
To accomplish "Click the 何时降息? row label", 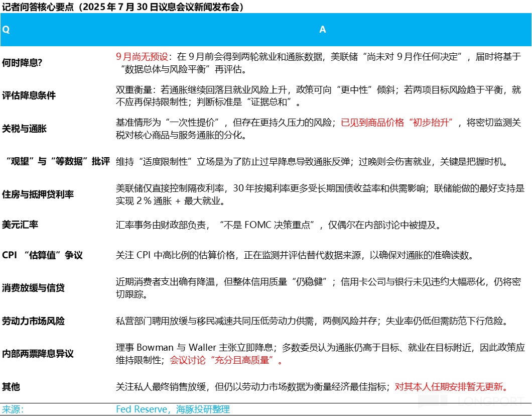I will coord(22,63).
